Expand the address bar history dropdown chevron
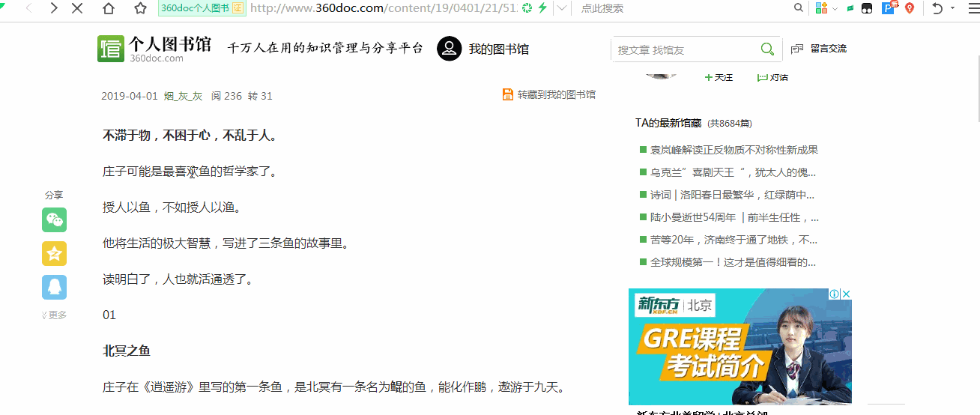The image size is (980, 415). coord(561,8)
